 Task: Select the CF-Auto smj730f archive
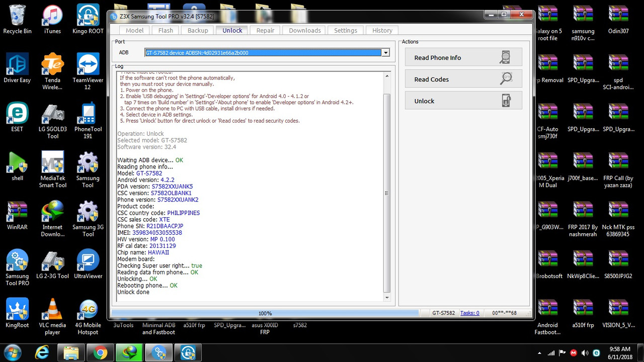pyautogui.click(x=547, y=121)
